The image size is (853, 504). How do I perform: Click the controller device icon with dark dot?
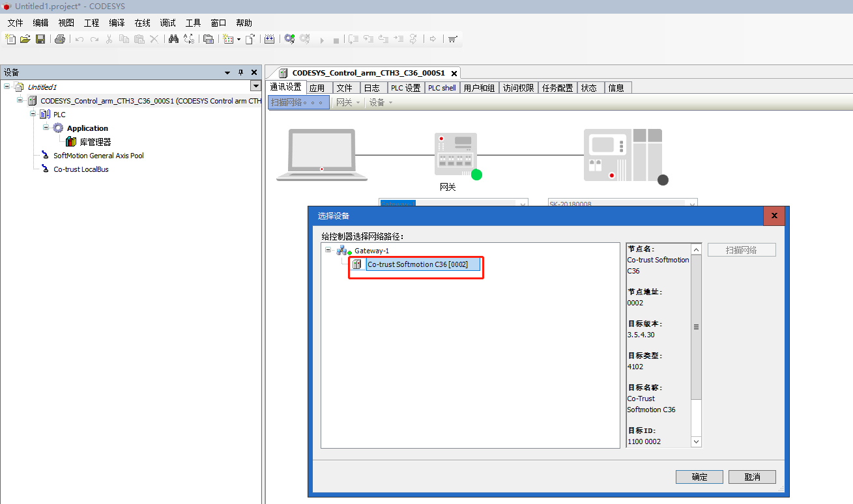[x=623, y=154]
